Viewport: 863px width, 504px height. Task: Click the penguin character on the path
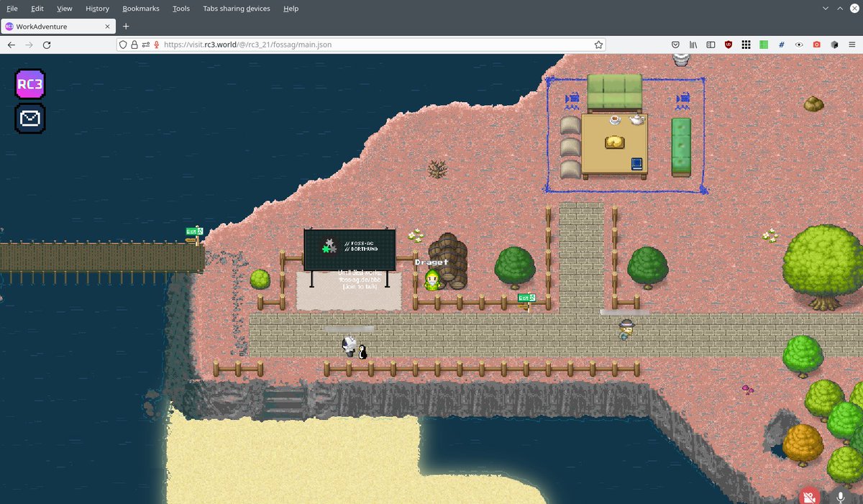(x=363, y=351)
